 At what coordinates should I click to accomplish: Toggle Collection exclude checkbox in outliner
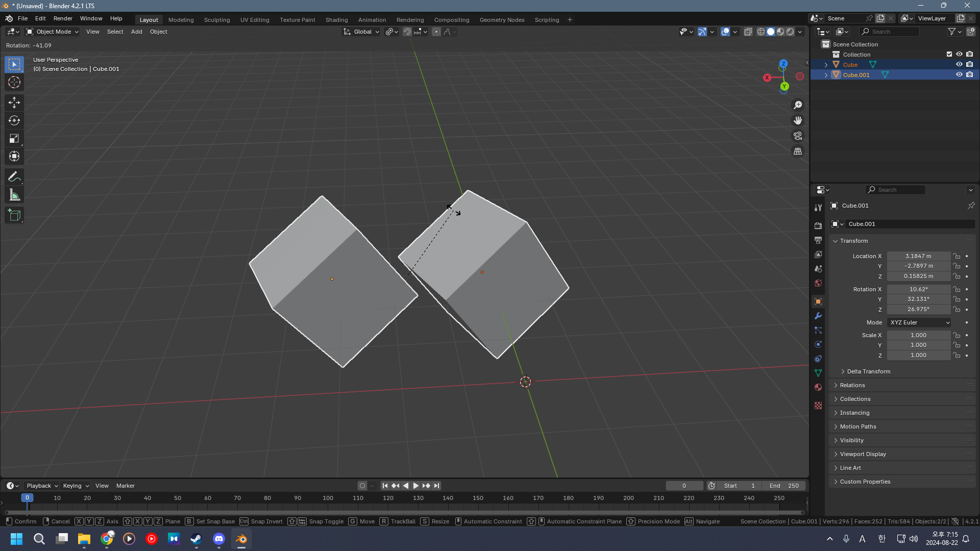pos(949,54)
